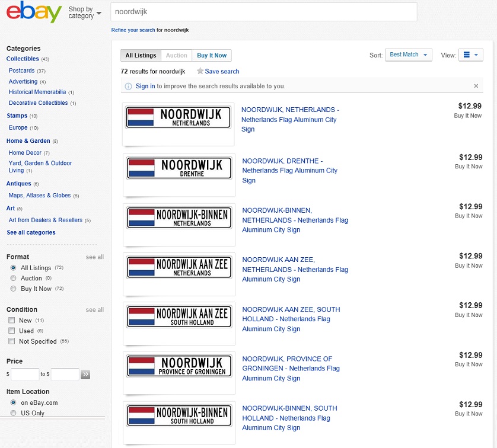Click the eBay logo
Image resolution: width=497 pixels, height=448 pixels.
(34, 12)
